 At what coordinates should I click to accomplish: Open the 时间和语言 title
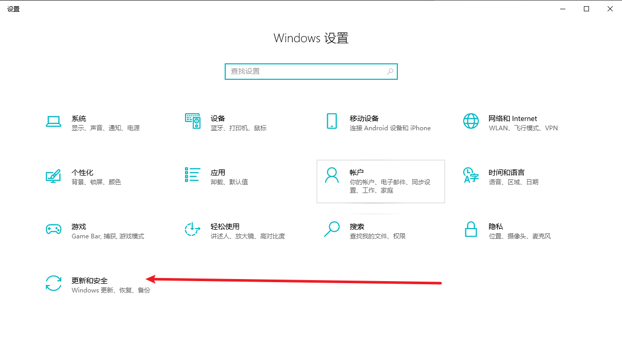pyautogui.click(x=507, y=172)
